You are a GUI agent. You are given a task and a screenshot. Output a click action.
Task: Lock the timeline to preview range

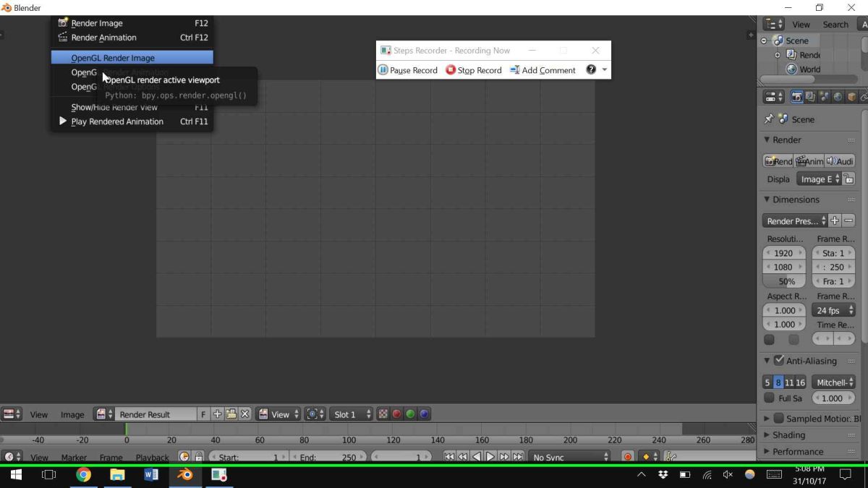point(199,457)
